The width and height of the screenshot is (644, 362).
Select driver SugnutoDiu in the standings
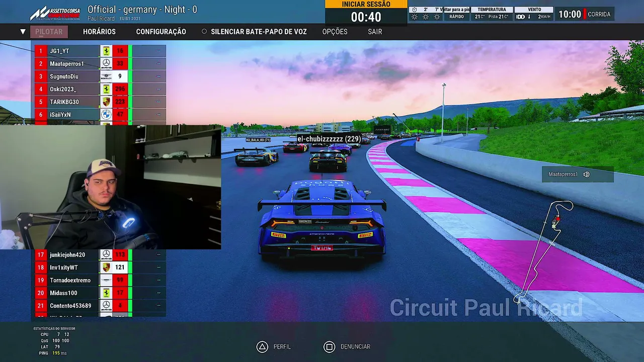(x=100, y=76)
